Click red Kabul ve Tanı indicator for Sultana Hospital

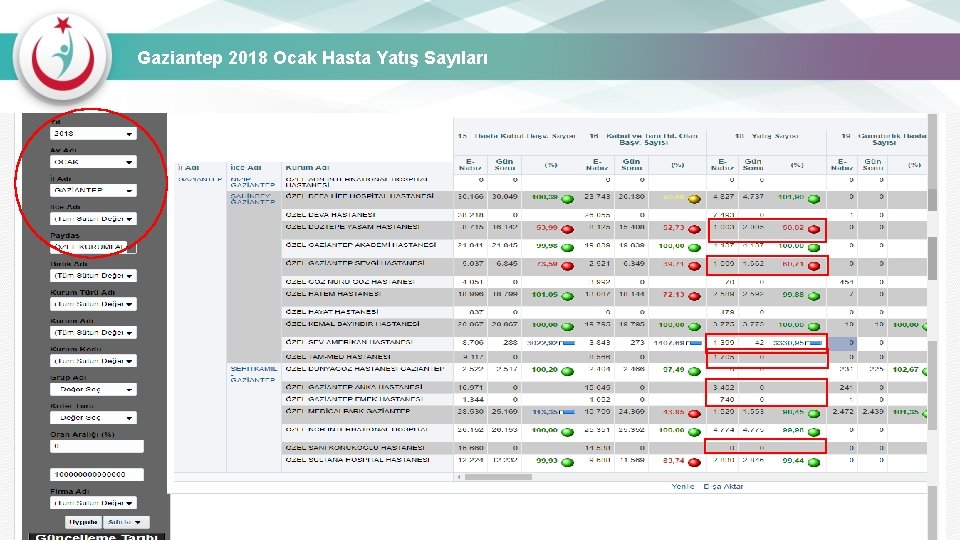click(694, 462)
